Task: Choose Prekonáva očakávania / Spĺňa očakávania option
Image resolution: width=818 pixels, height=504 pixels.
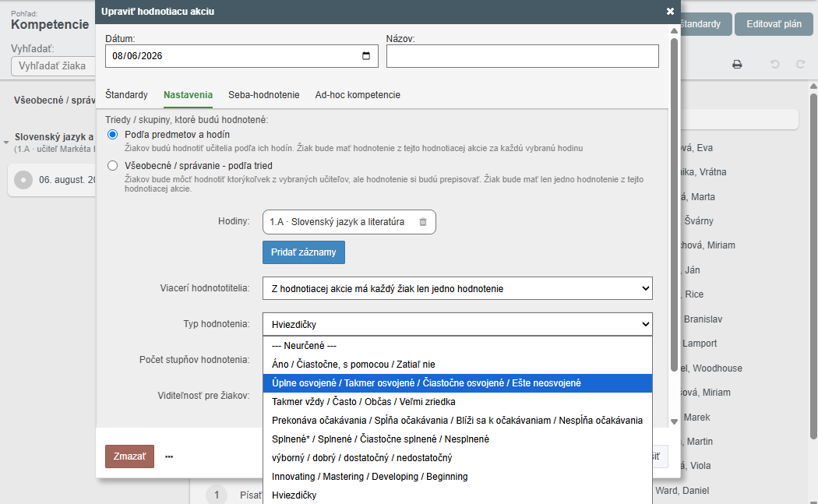Action: point(457,421)
